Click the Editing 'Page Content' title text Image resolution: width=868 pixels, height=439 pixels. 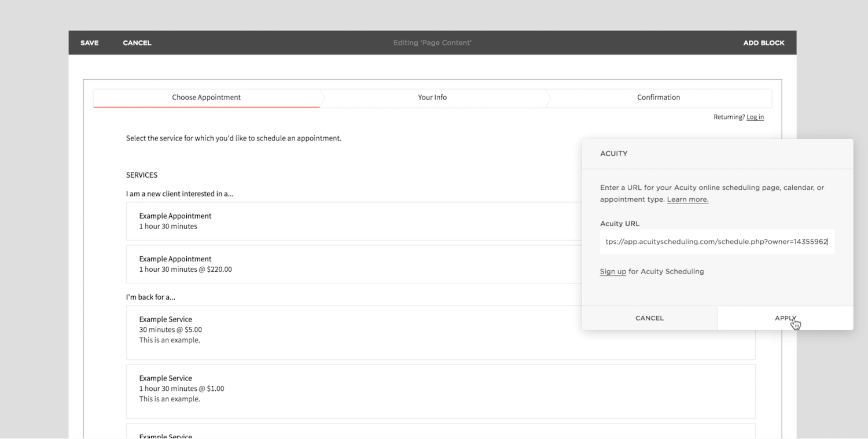pos(432,43)
